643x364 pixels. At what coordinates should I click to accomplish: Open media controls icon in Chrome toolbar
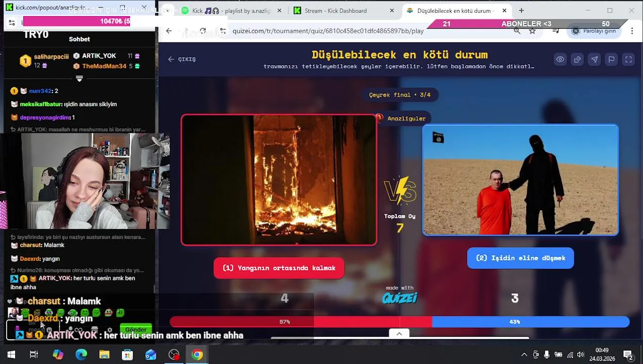556,31
